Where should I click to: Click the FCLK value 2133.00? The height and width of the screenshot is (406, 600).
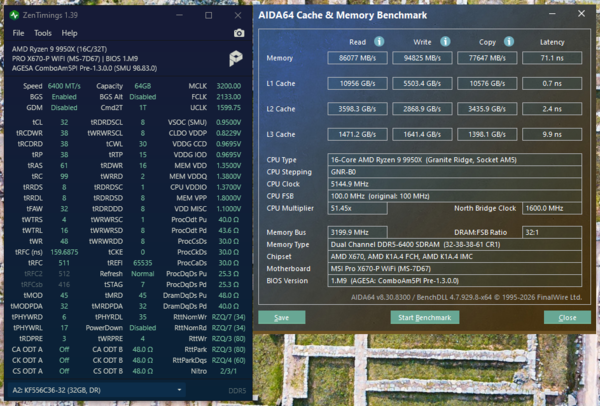click(228, 97)
